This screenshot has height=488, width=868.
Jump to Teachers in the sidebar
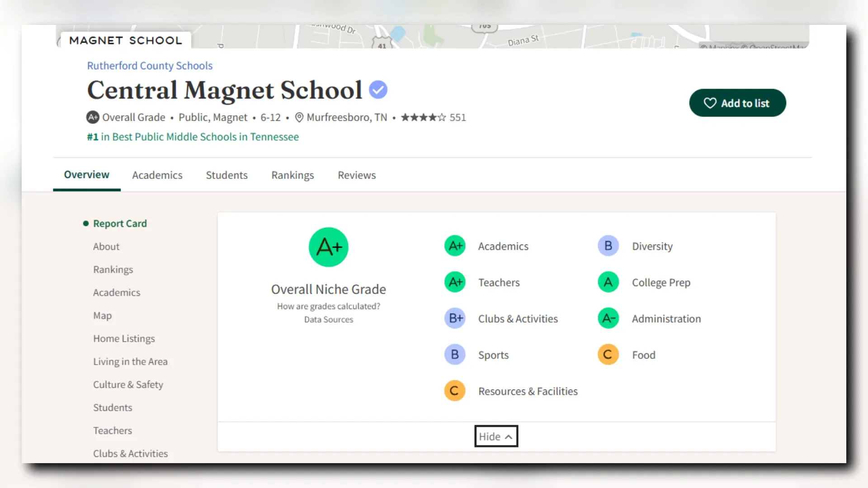coord(113,431)
